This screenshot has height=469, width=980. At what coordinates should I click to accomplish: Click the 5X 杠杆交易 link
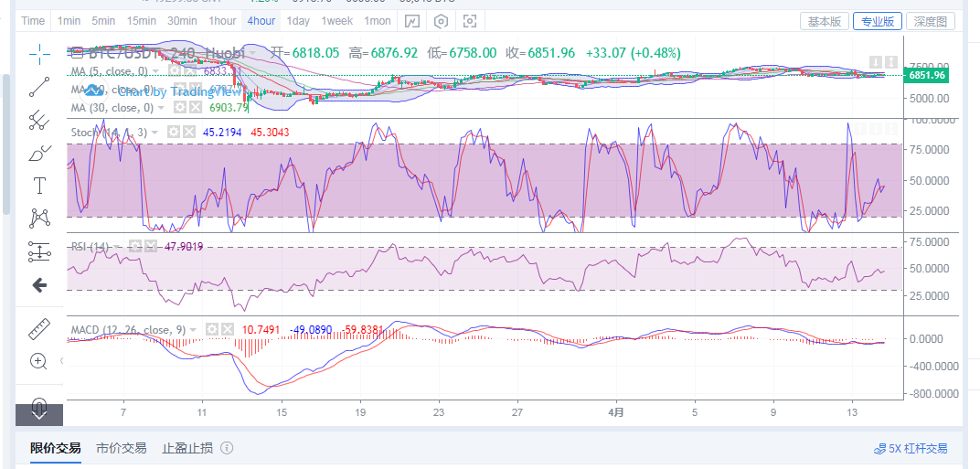click(x=911, y=449)
